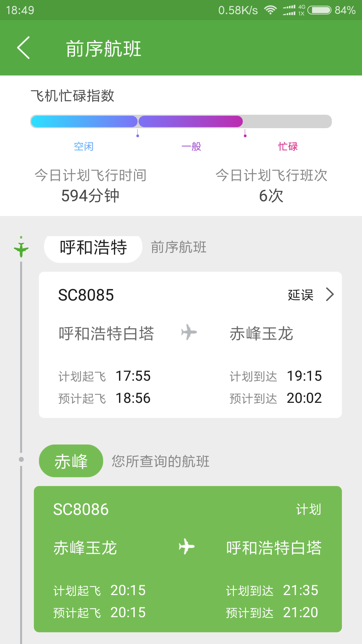The image size is (362, 644).
Task: Open the delayed status 延误 label
Action: pyautogui.click(x=300, y=295)
